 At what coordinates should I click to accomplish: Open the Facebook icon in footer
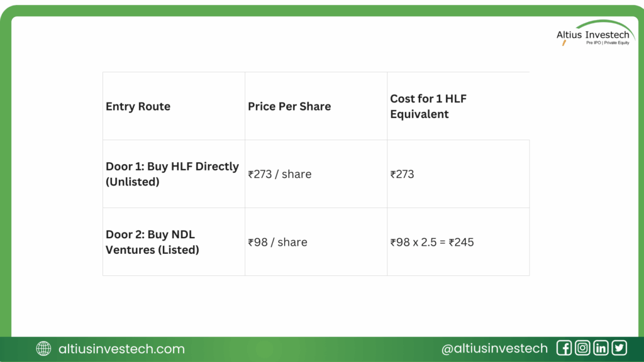click(x=564, y=348)
